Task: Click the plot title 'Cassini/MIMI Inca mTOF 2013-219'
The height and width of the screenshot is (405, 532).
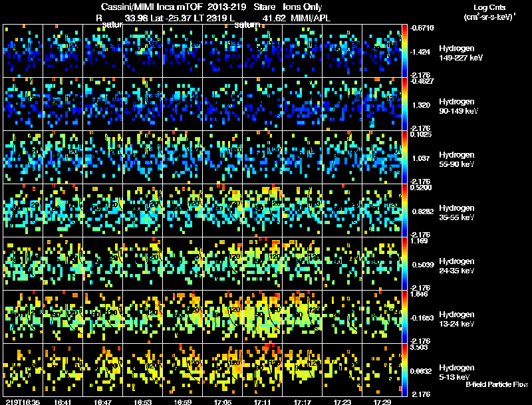Action: pyautogui.click(x=152, y=7)
